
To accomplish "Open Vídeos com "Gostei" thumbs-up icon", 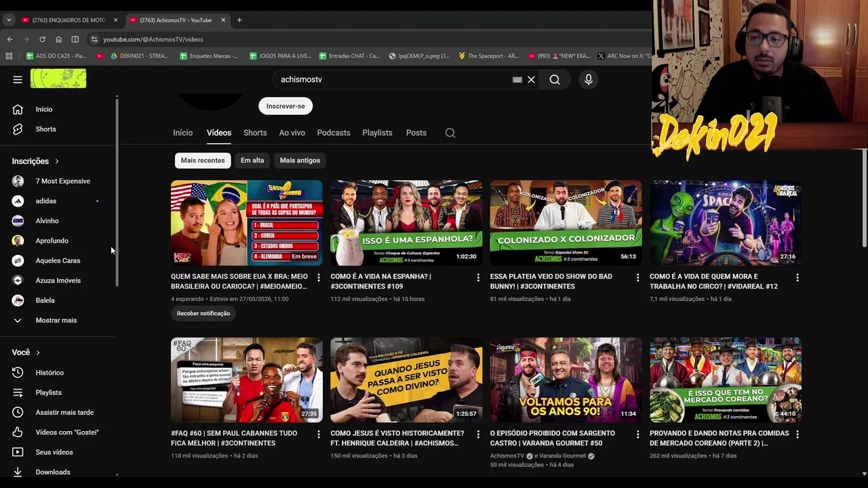I will [18, 432].
